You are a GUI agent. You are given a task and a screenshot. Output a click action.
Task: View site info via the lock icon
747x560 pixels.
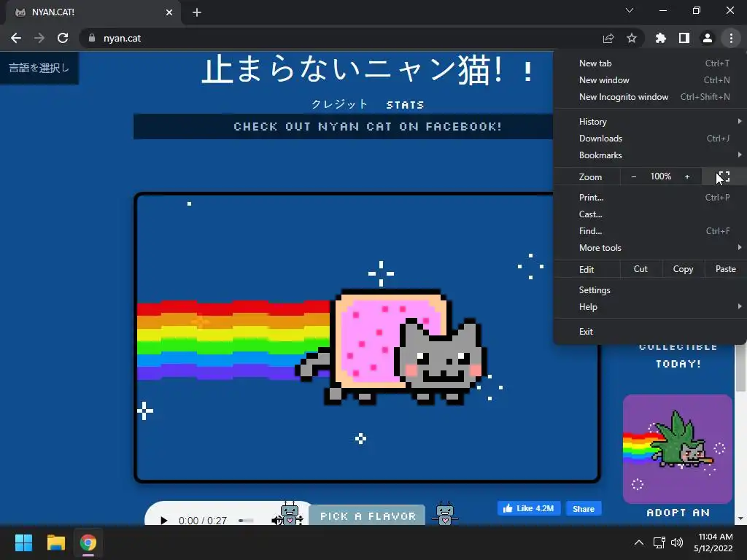click(x=92, y=38)
